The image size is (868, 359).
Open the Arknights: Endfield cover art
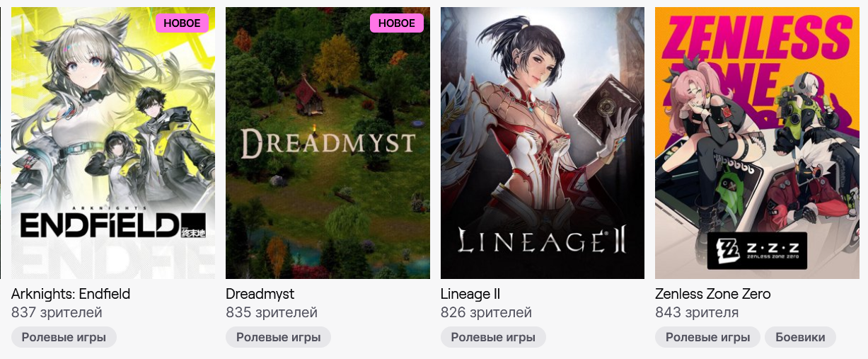[113, 143]
